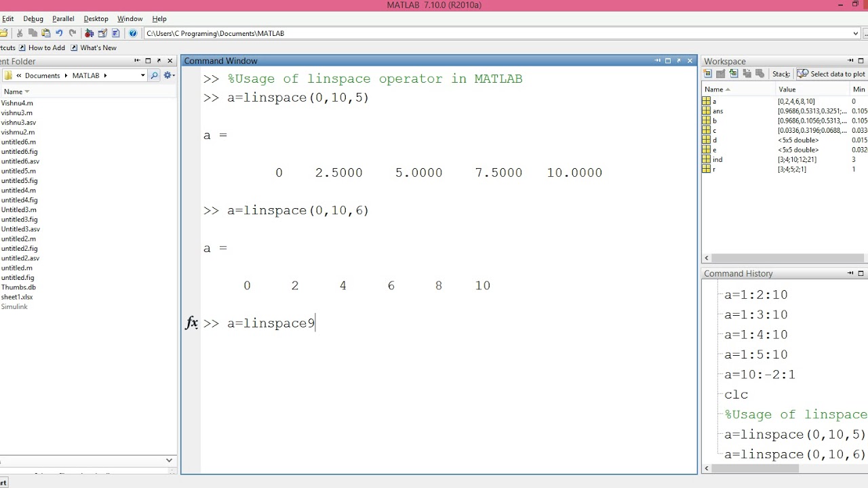Open the Edit menu

(7, 19)
